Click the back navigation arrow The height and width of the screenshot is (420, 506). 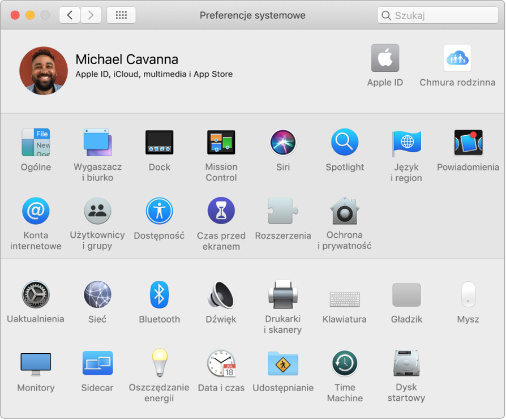[x=70, y=15]
